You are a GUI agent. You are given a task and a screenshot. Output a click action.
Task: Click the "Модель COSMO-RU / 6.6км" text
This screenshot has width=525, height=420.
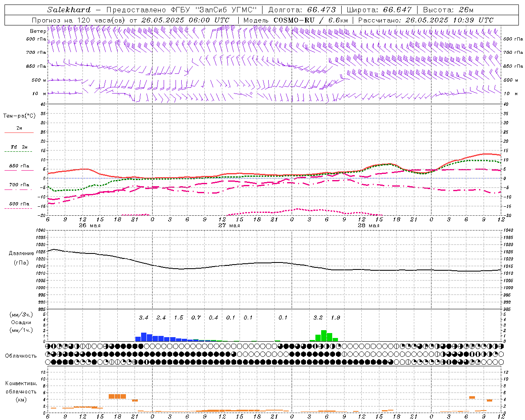(296, 20)
